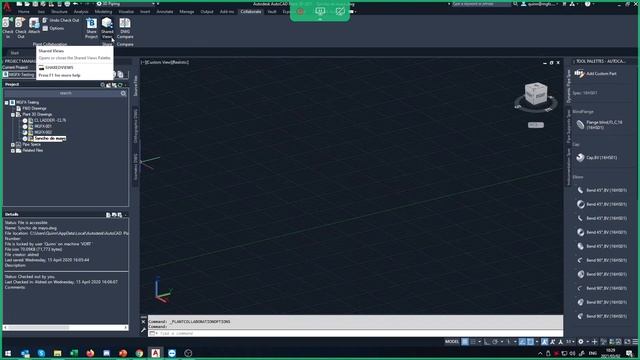Collapse the Plant 3D Drawings folder
The height and width of the screenshot is (360, 640).
[13, 115]
